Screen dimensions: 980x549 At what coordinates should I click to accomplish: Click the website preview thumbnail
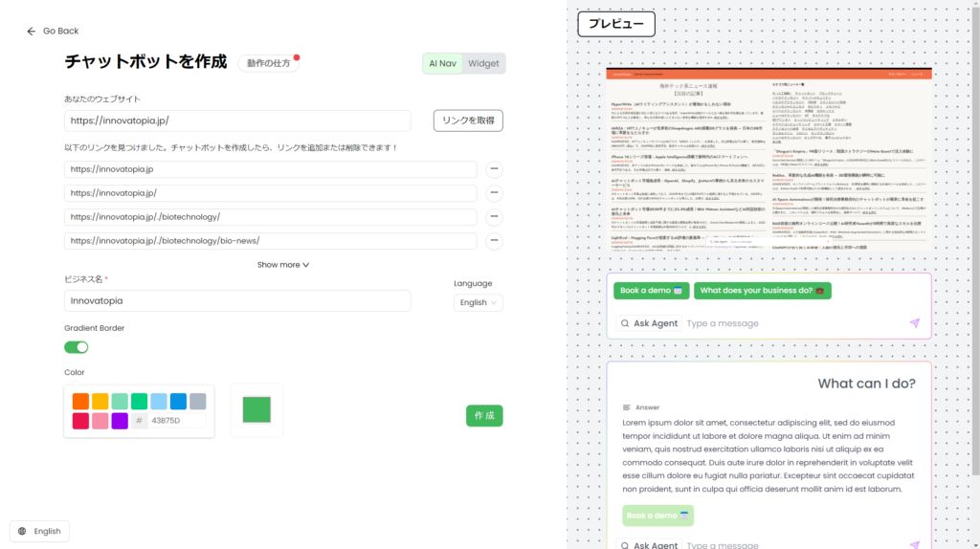point(768,160)
